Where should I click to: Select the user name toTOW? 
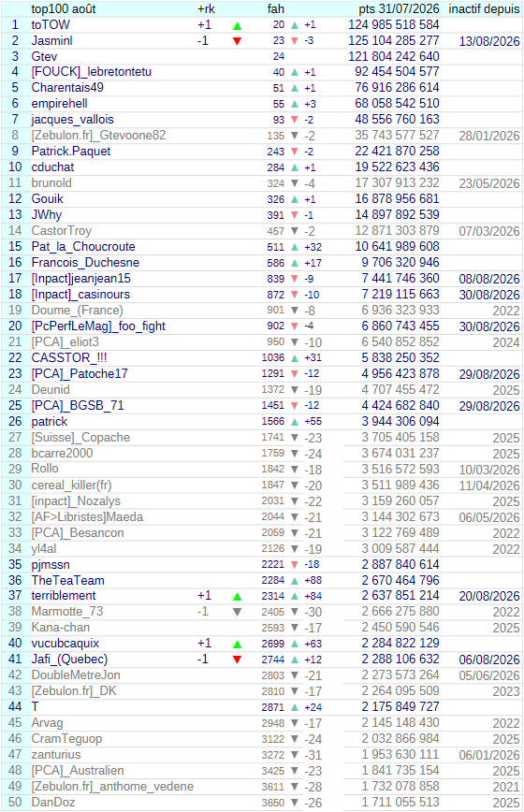click(x=51, y=25)
